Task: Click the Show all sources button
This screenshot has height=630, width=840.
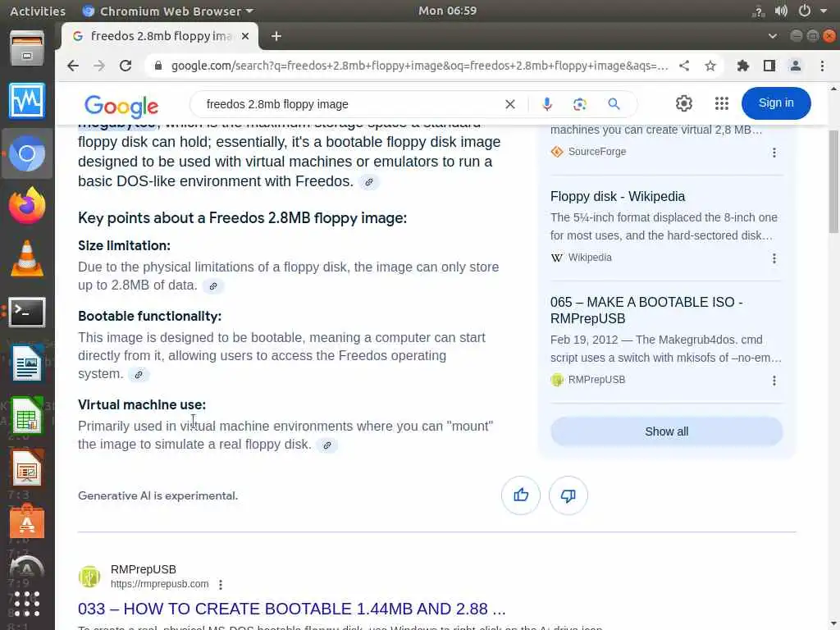Action: (666, 431)
